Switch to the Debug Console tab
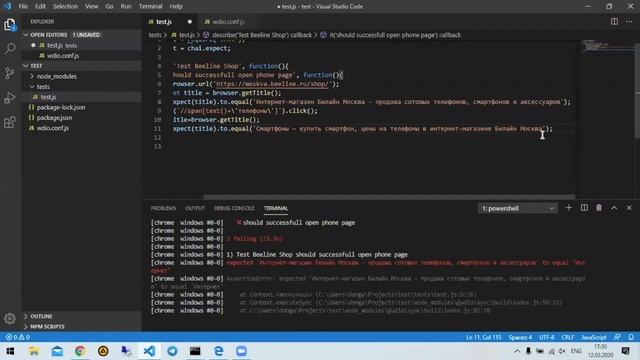The image size is (640, 360). [234, 208]
